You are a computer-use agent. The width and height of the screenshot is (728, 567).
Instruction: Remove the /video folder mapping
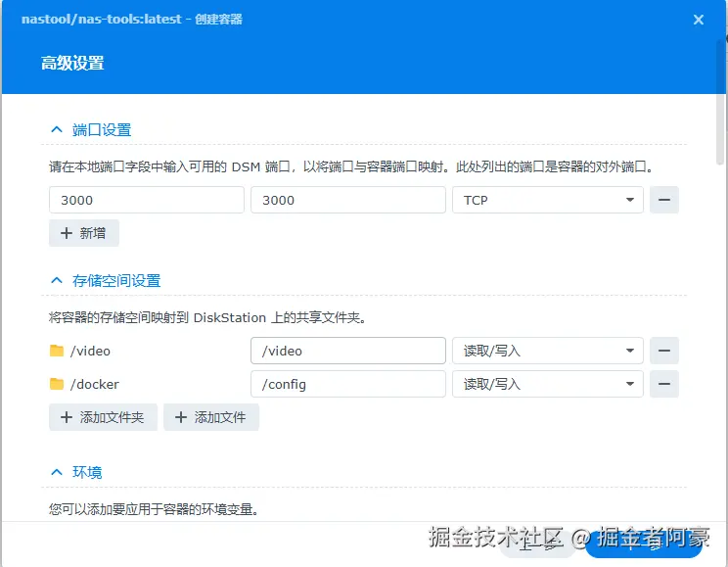[664, 351]
